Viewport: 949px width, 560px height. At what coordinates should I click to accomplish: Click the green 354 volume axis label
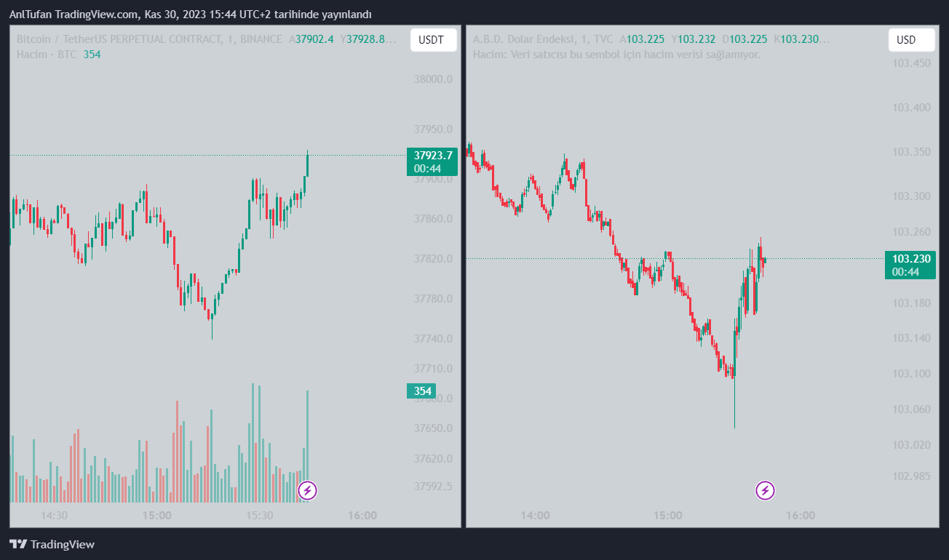coord(422,391)
